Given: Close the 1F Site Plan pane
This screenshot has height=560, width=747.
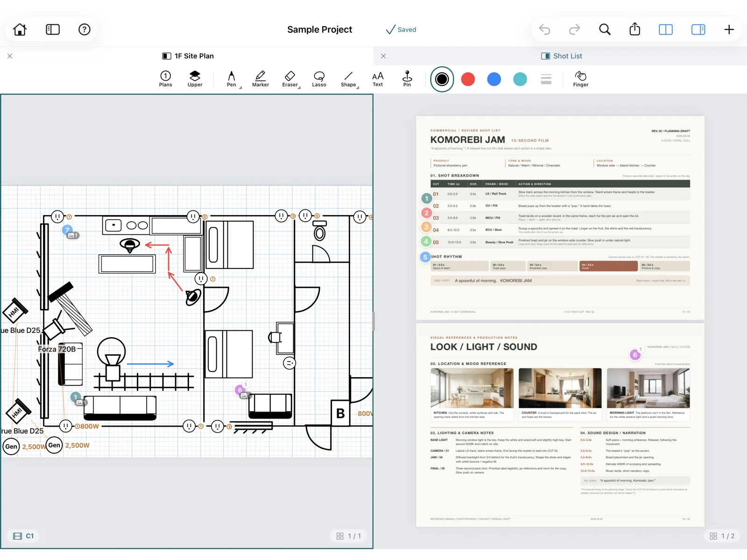Looking at the screenshot, I should coord(10,56).
